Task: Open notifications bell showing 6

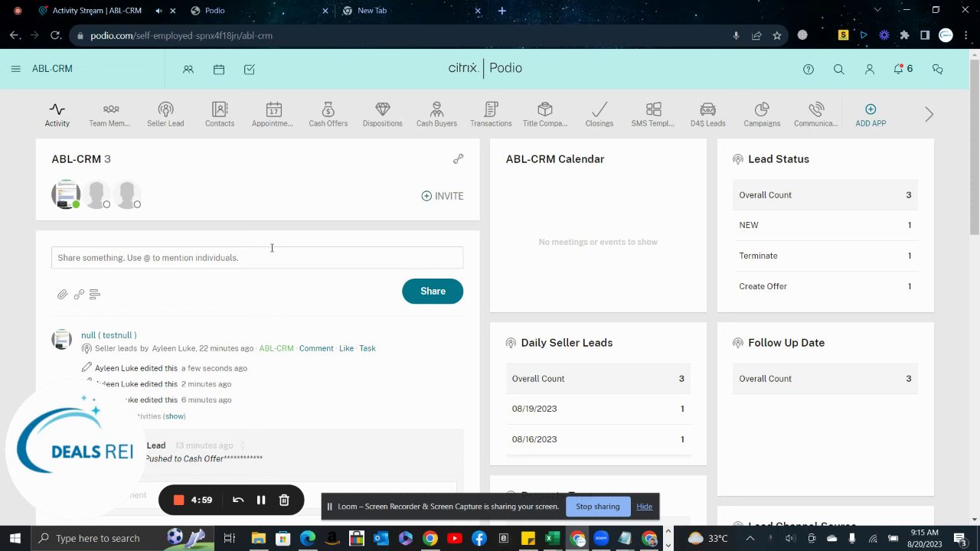Action: click(x=903, y=69)
